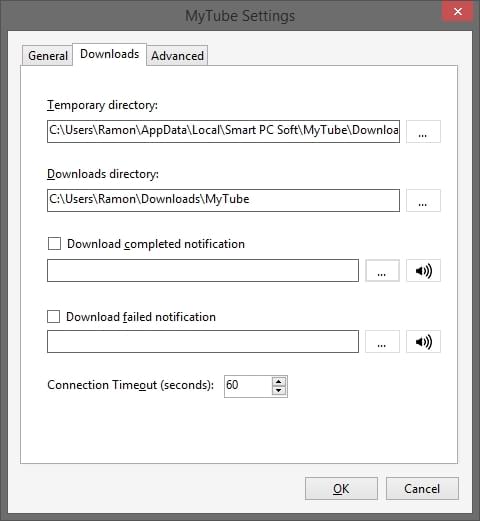Browse for Downloads directory folder
This screenshot has height=521, width=480.
[423, 200]
